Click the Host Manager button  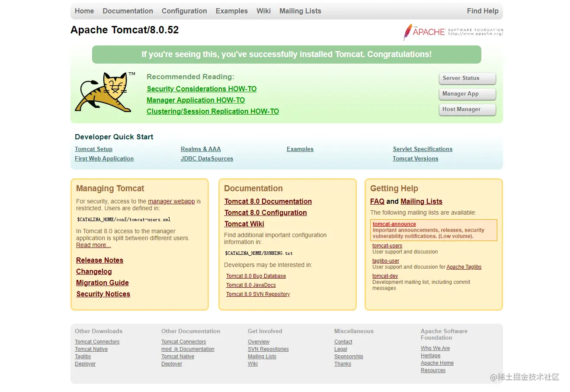point(467,109)
